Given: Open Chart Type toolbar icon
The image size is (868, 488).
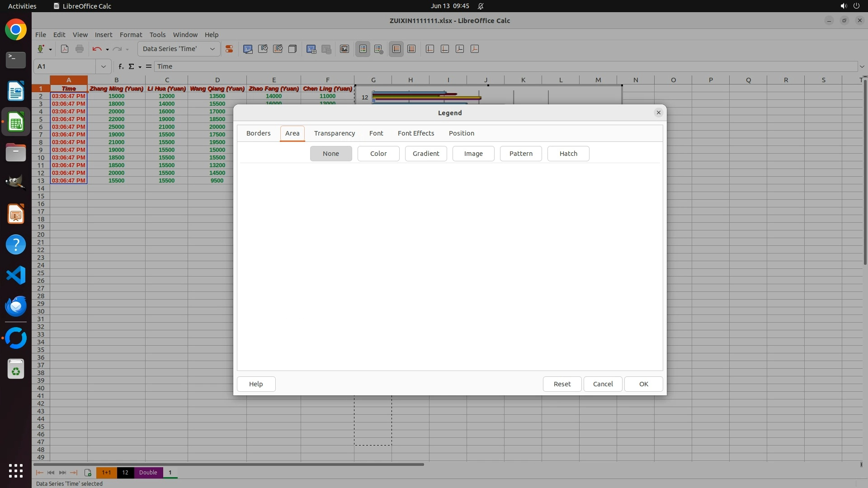Looking at the screenshot, I should tap(248, 49).
